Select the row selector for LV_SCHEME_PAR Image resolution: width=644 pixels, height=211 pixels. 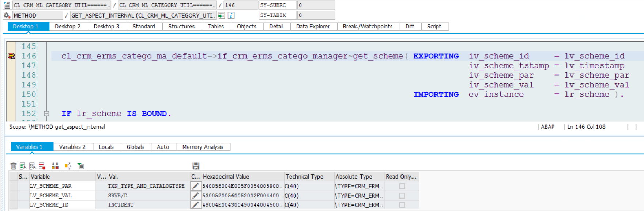[14, 186]
